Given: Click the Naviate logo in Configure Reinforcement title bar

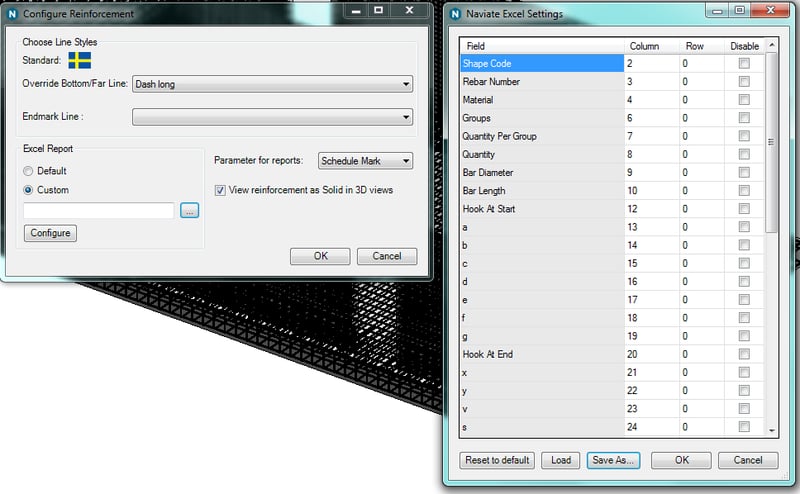Looking at the screenshot, I should coord(12,14).
